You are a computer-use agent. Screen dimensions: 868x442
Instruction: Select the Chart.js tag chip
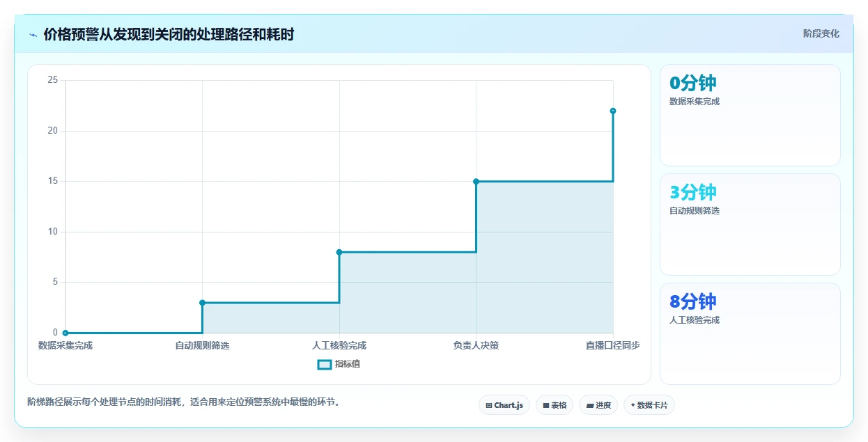click(x=504, y=405)
